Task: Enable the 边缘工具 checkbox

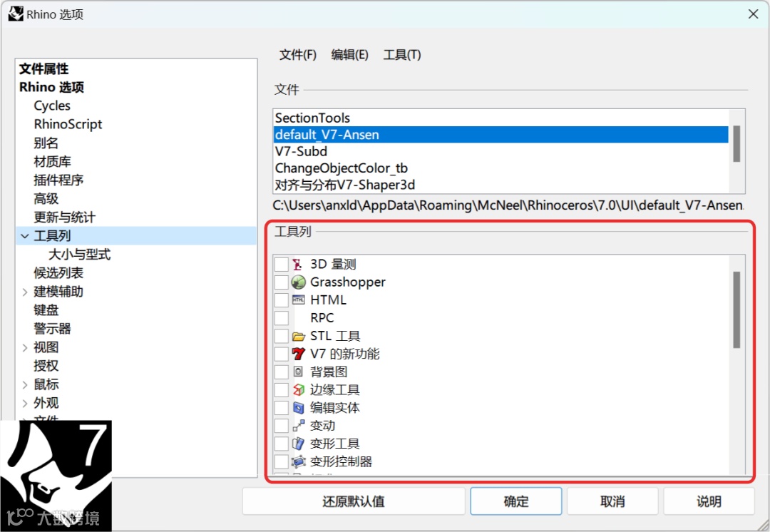Action: [x=282, y=389]
